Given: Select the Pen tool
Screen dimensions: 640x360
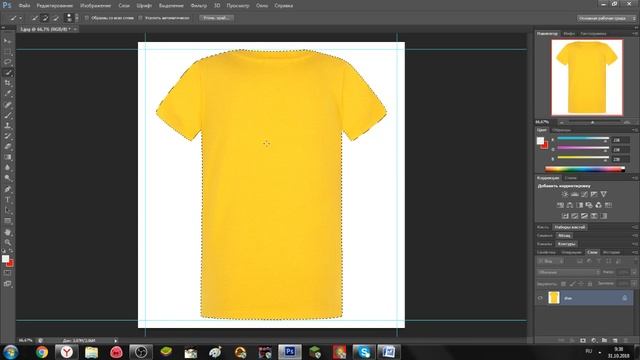Looking at the screenshot, I should [7, 189].
